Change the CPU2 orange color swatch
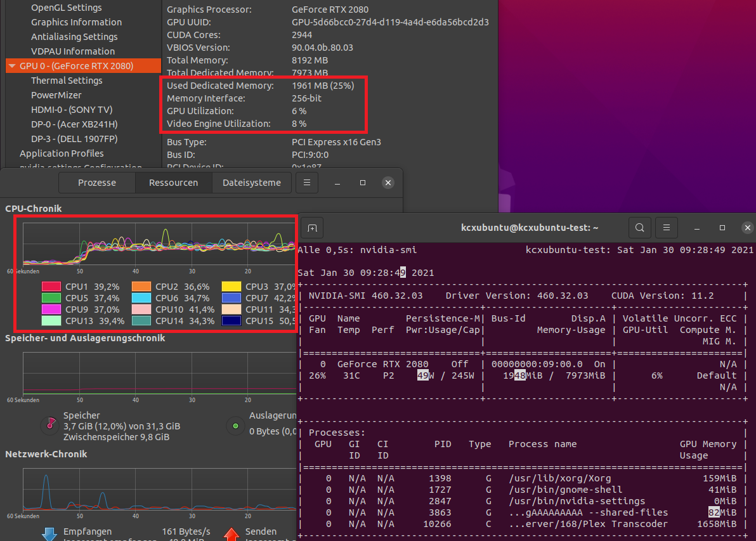Screen dimensions: 756x541 click(141, 287)
